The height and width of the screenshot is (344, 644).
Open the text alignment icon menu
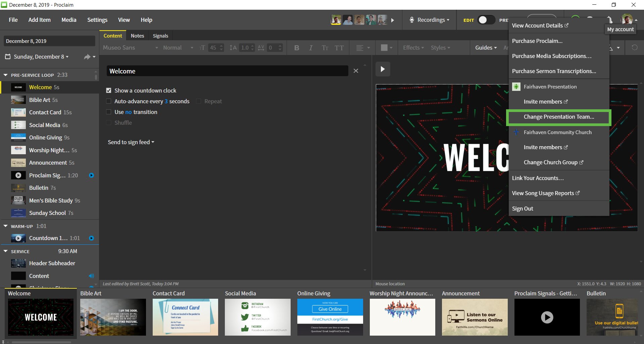click(363, 48)
